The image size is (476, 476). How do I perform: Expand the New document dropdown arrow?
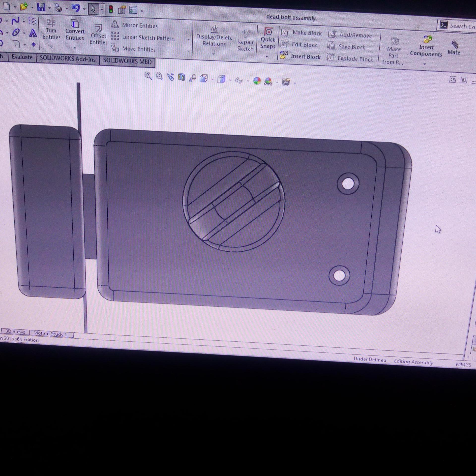click(15, 7)
